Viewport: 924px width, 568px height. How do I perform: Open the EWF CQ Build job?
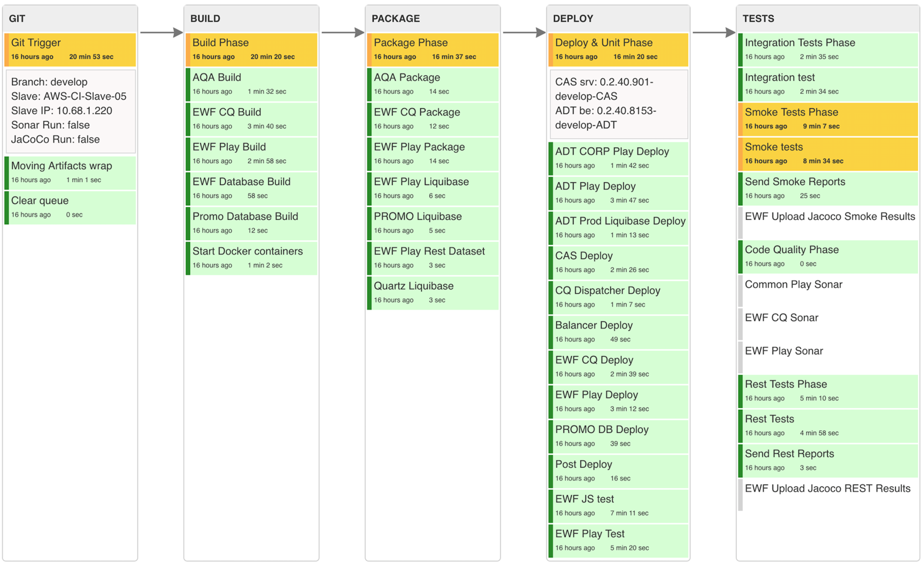tap(226, 112)
